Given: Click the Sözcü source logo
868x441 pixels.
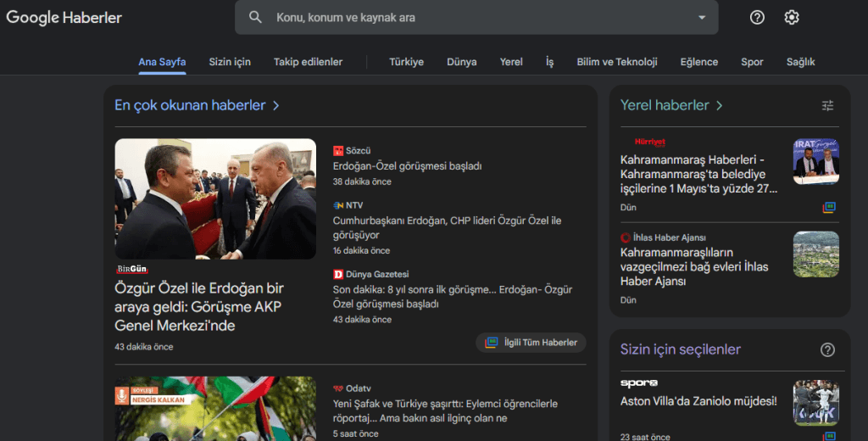Looking at the screenshot, I should pyautogui.click(x=337, y=151).
